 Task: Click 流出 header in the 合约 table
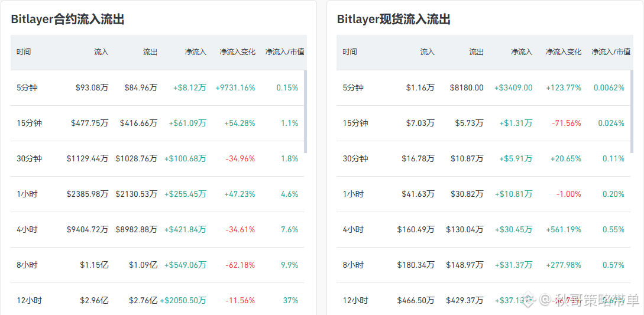(150, 52)
